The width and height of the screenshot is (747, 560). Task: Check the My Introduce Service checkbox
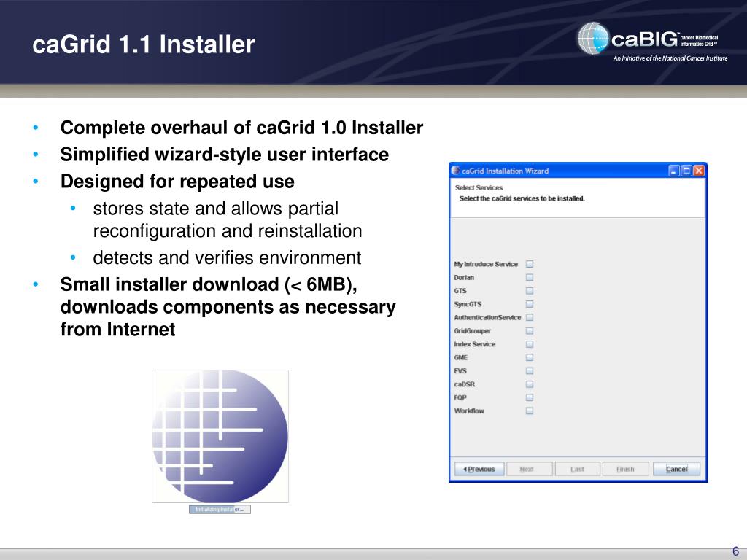click(x=530, y=264)
